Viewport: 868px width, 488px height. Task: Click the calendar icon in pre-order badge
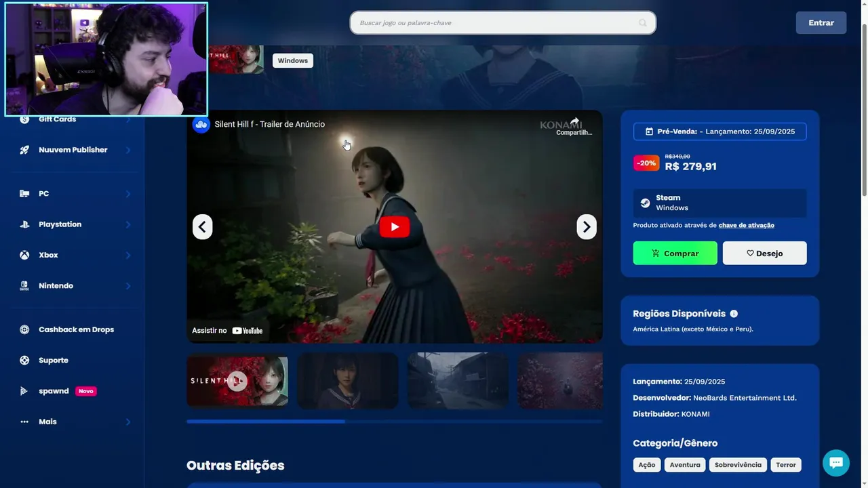click(649, 131)
